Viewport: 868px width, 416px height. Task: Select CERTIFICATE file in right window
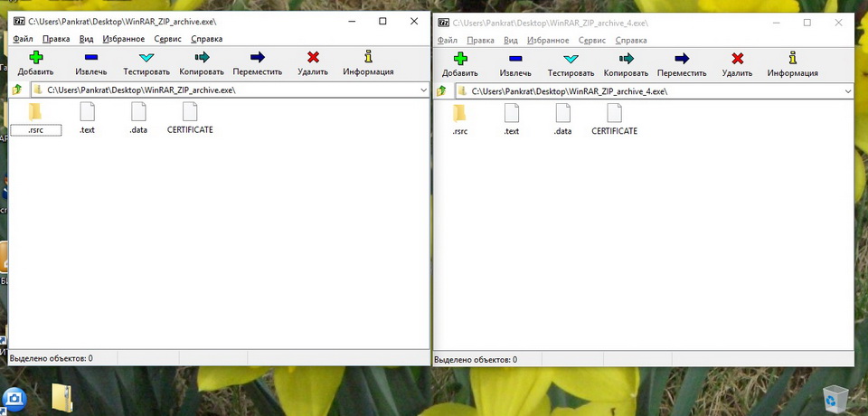pyautogui.click(x=615, y=119)
